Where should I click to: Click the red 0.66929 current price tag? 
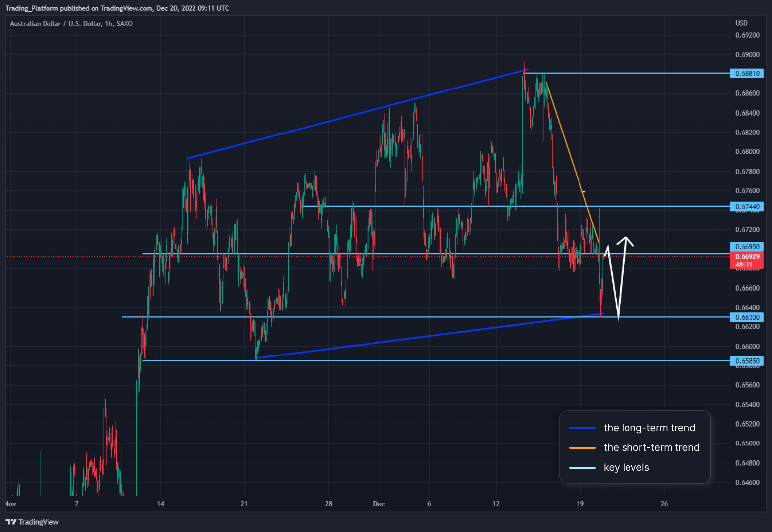coord(747,257)
